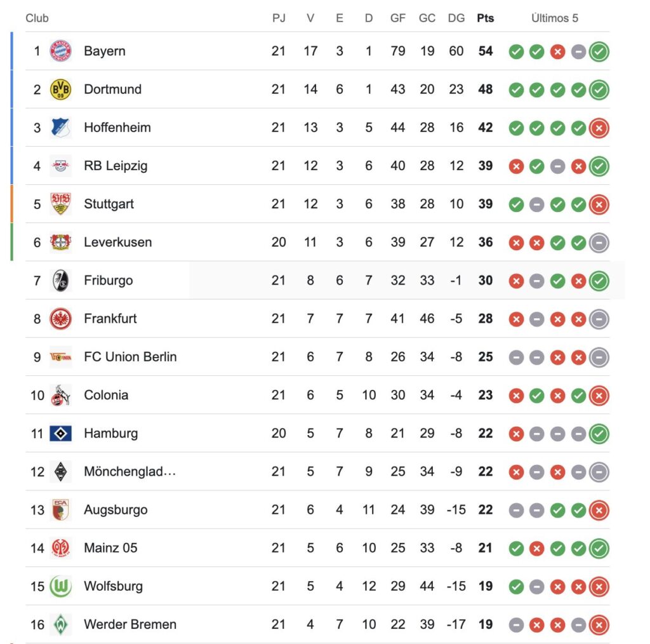
Task: Click the Pts column header
Action: pos(485,18)
